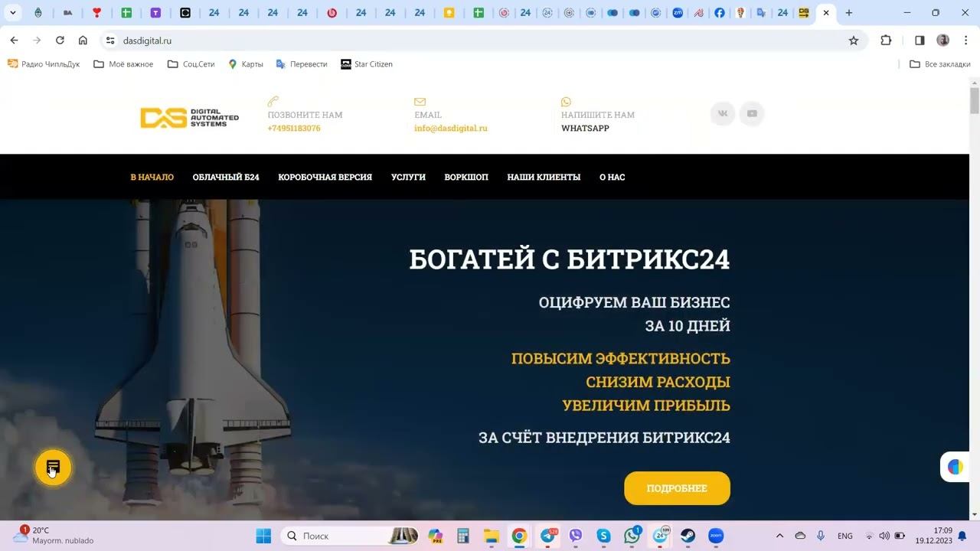Open the Chrome three-dot menu
This screenshot has height=551, width=980.
pyautogui.click(x=965, y=41)
